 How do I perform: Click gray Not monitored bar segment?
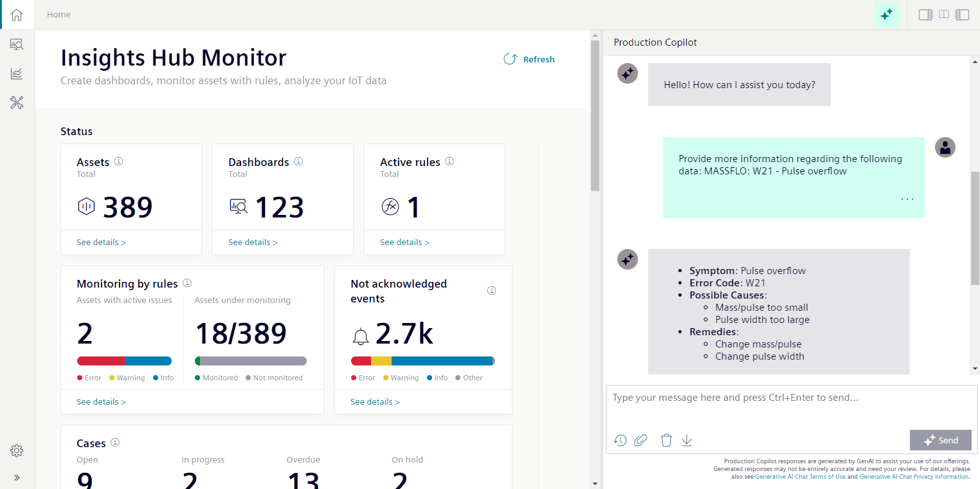coord(253,361)
